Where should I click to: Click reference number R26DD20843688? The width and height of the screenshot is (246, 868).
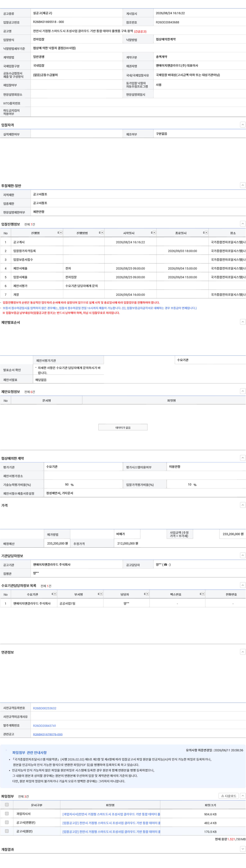(167, 22)
